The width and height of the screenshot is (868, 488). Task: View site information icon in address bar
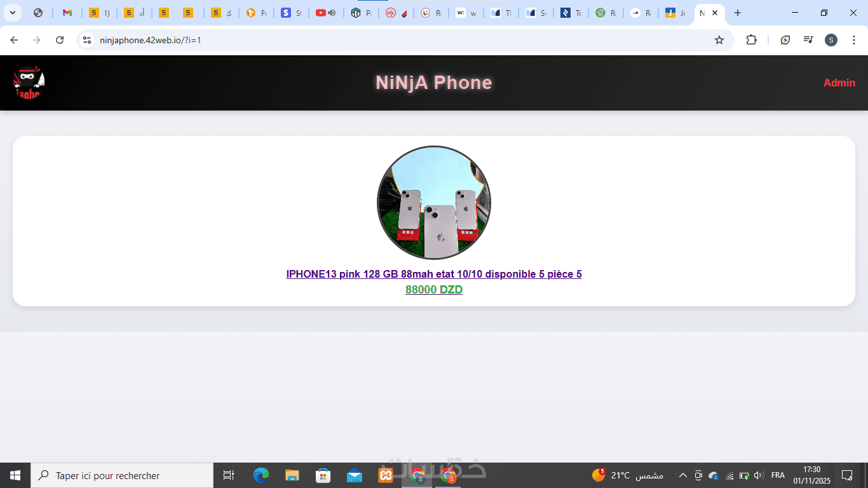87,40
